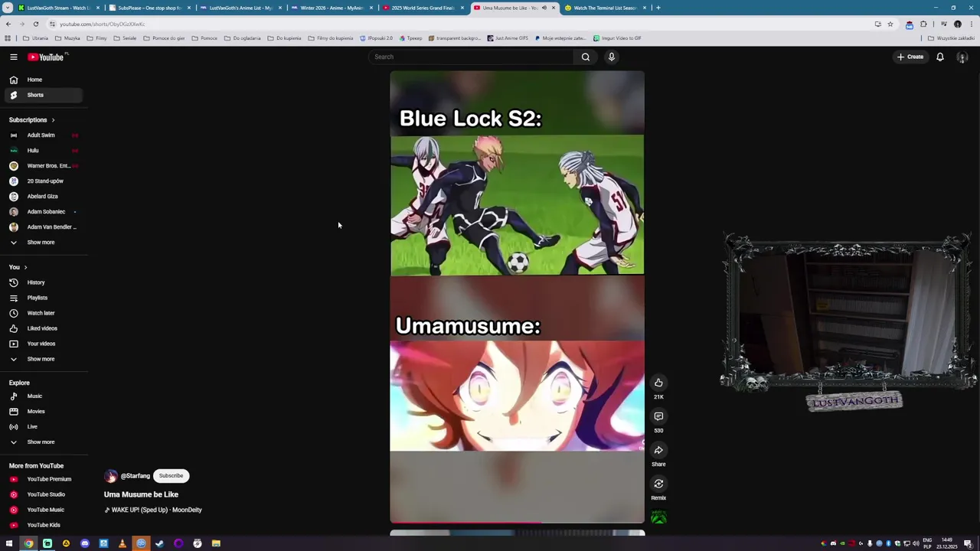980x551 pixels.
Task: Switch to SubsPlease tab
Action: click(x=149, y=8)
